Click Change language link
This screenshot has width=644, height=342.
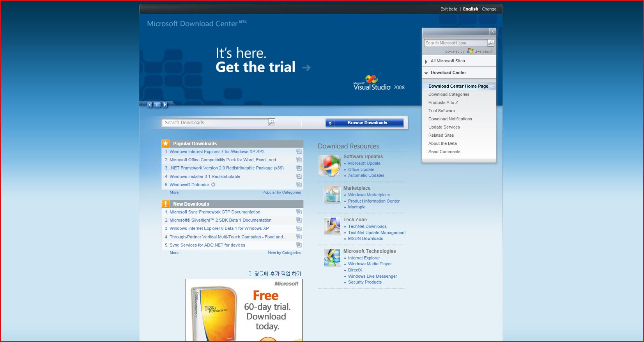(x=489, y=9)
